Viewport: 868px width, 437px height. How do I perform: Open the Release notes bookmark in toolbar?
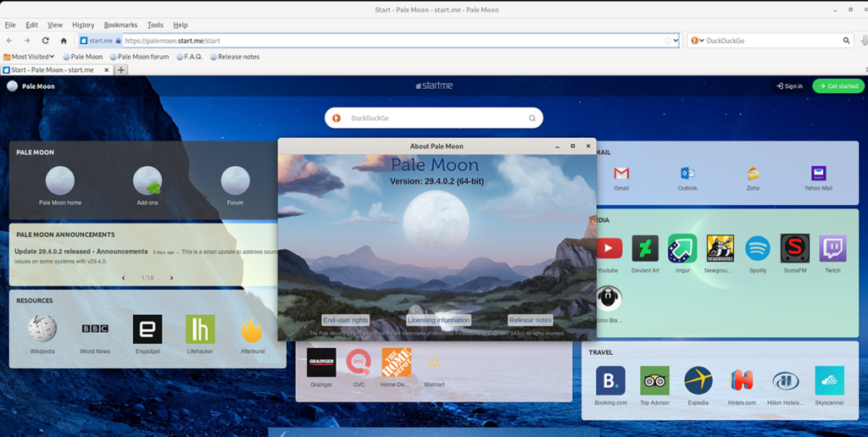point(235,57)
